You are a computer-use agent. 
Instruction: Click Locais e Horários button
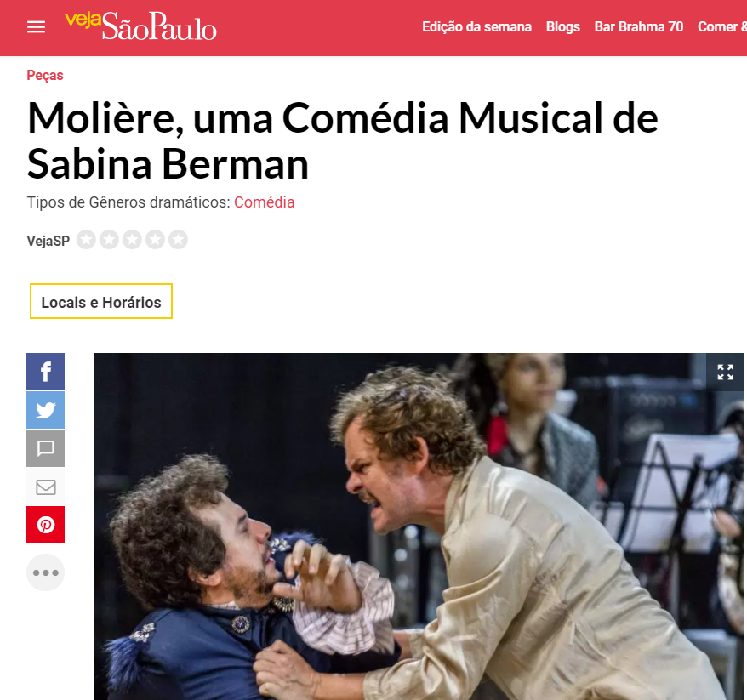(101, 301)
